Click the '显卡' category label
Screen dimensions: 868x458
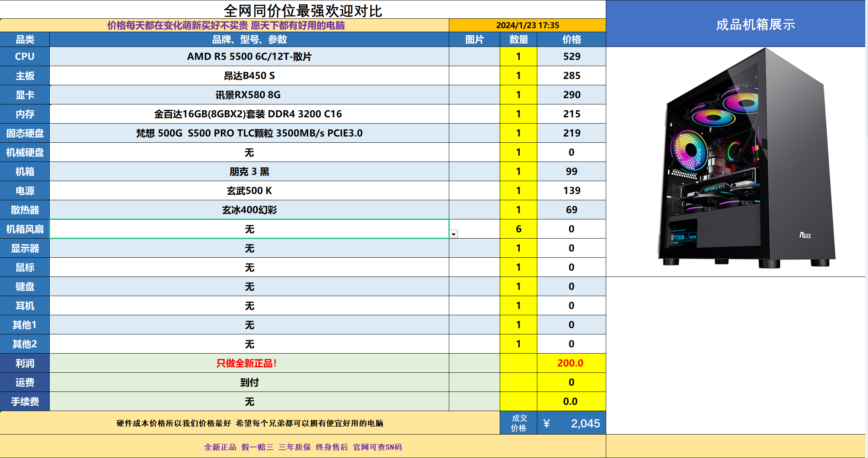(25, 95)
